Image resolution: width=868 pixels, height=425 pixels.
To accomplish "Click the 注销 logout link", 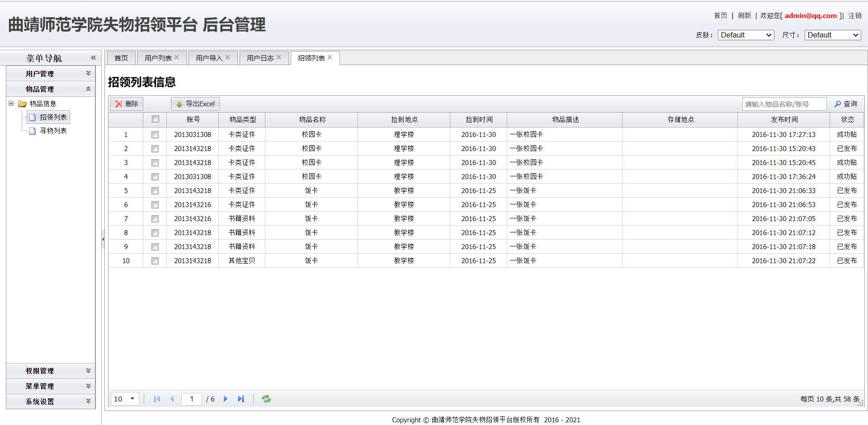I will (x=855, y=16).
